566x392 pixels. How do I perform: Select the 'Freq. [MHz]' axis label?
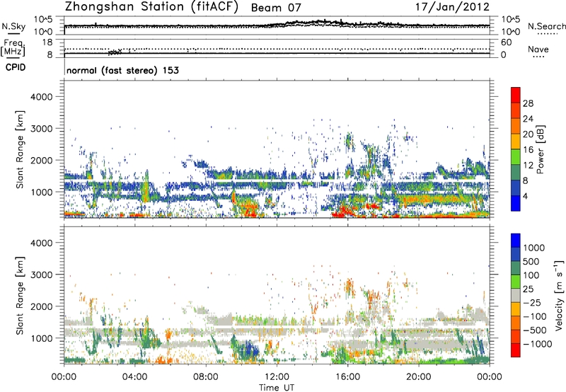13,47
